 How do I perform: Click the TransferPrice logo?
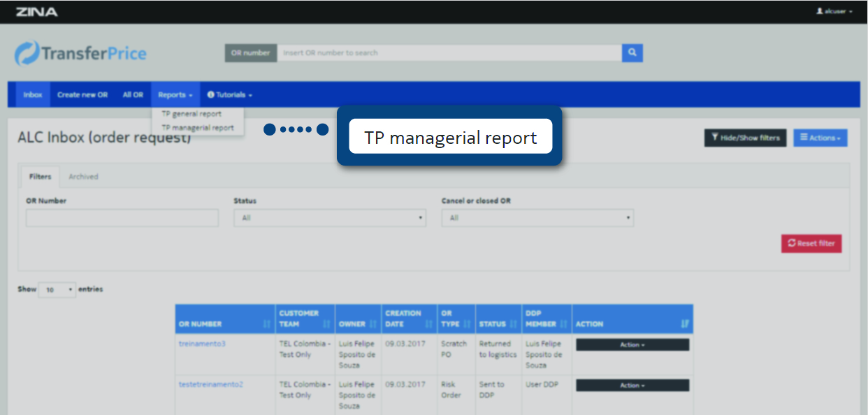(x=80, y=54)
